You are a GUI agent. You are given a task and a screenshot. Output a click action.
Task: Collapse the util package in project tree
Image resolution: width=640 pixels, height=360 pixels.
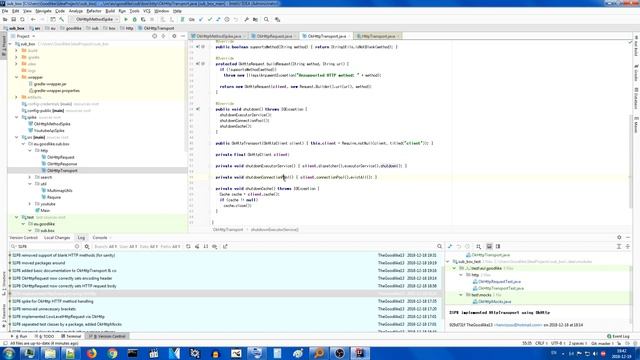(x=30, y=184)
